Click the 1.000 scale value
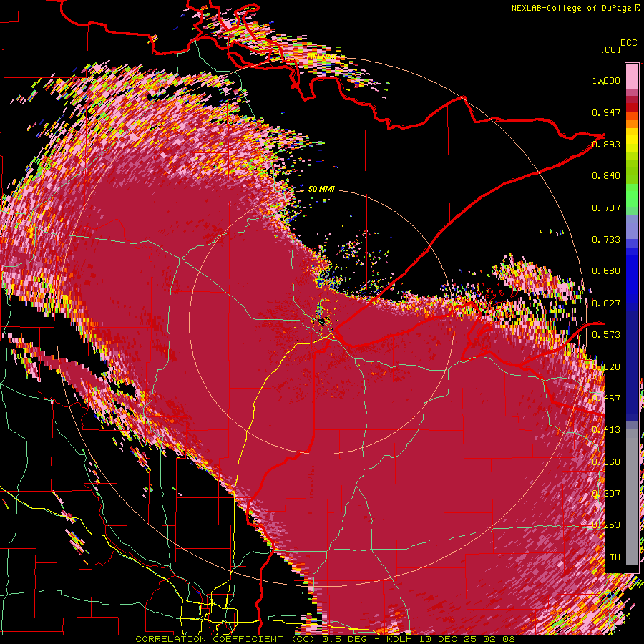The width and height of the screenshot is (644, 644). click(x=606, y=80)
